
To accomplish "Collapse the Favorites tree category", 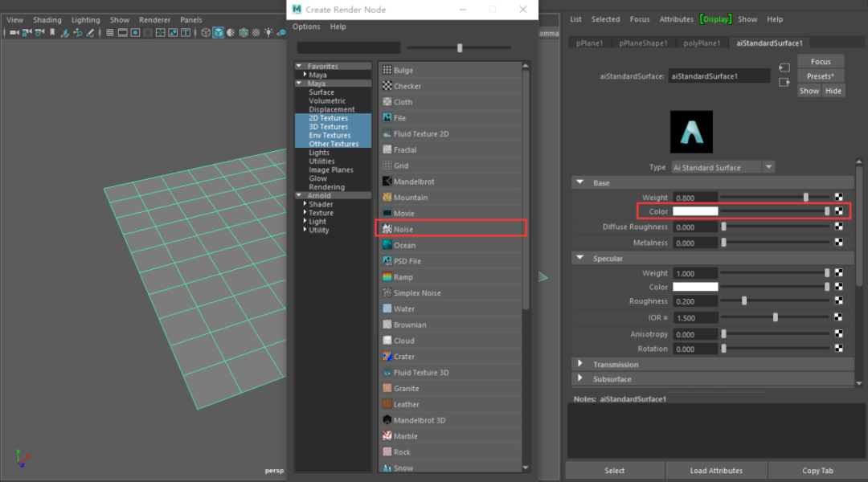I will pyautogui.click(x=299, y=66).
